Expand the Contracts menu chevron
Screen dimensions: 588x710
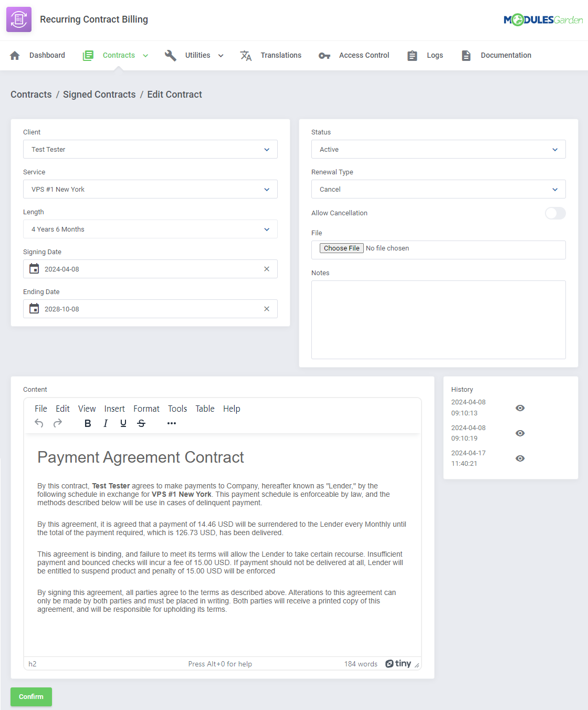pyautogui.click(x=145, y=56)
